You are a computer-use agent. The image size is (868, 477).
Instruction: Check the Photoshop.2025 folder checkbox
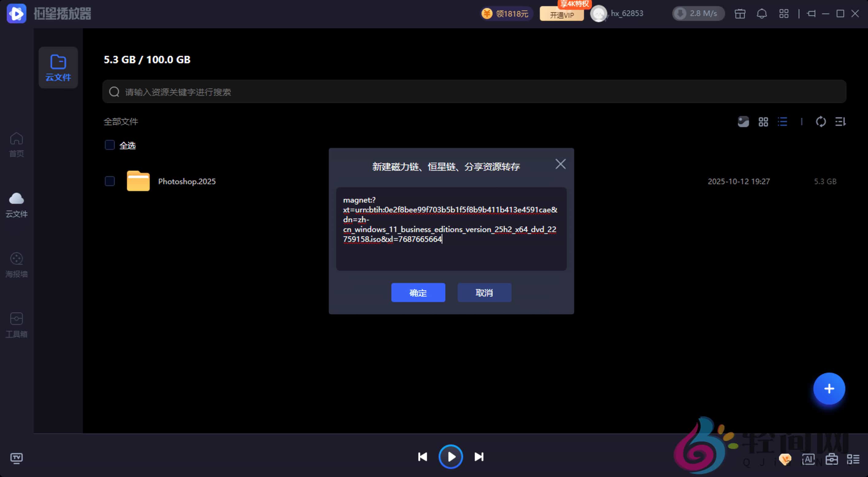(x=109, y=181)
